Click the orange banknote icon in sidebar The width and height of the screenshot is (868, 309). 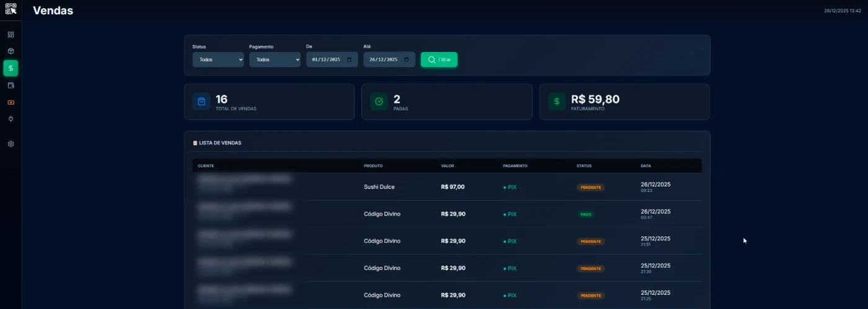pyautogui.click(x=11, y=102)
